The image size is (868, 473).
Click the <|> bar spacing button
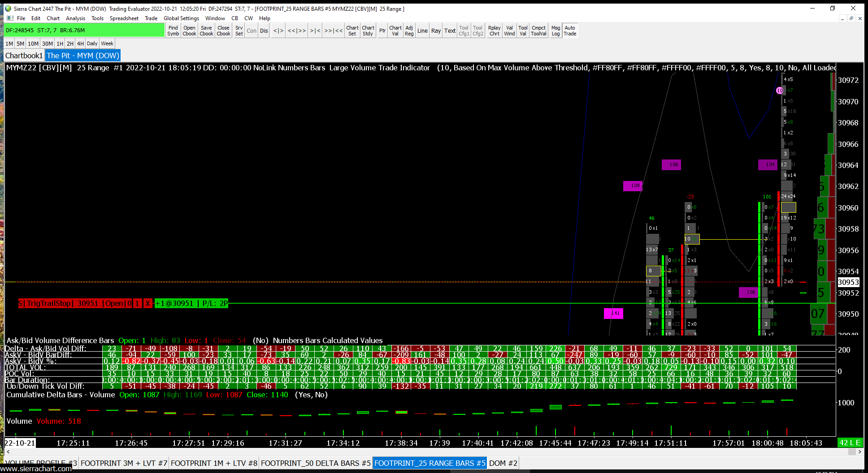pyautogui.click(x=278, y=30)
